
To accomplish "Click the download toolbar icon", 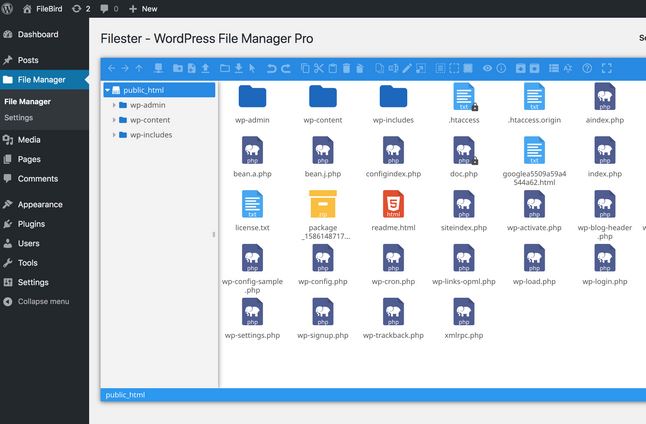I will (x=239, y=68).
